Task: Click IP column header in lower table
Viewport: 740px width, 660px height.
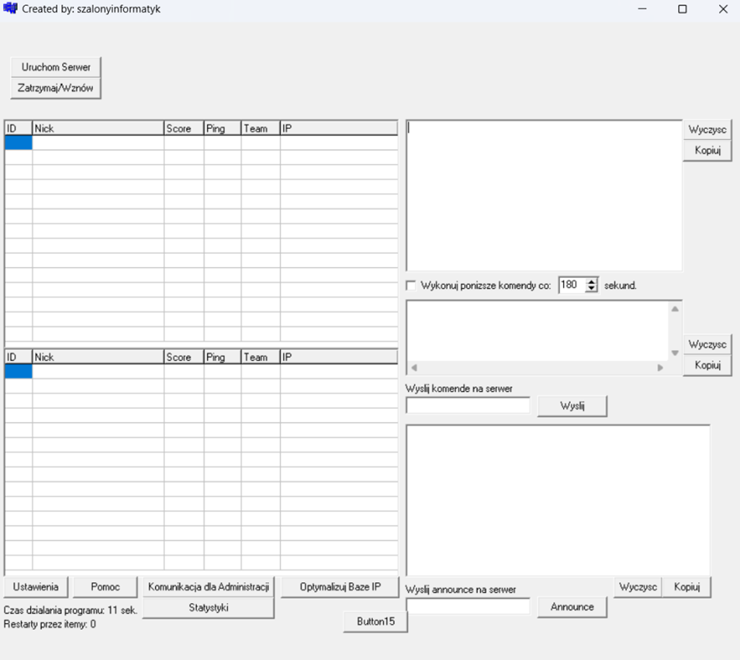Action: (x=339, y=357)
